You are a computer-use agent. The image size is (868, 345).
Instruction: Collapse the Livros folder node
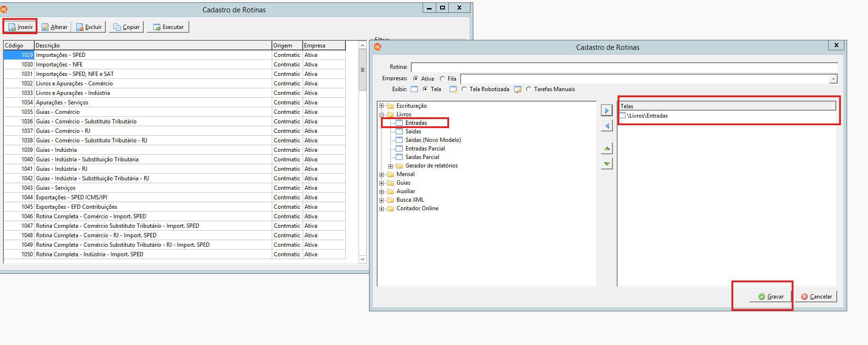[381, 114]
